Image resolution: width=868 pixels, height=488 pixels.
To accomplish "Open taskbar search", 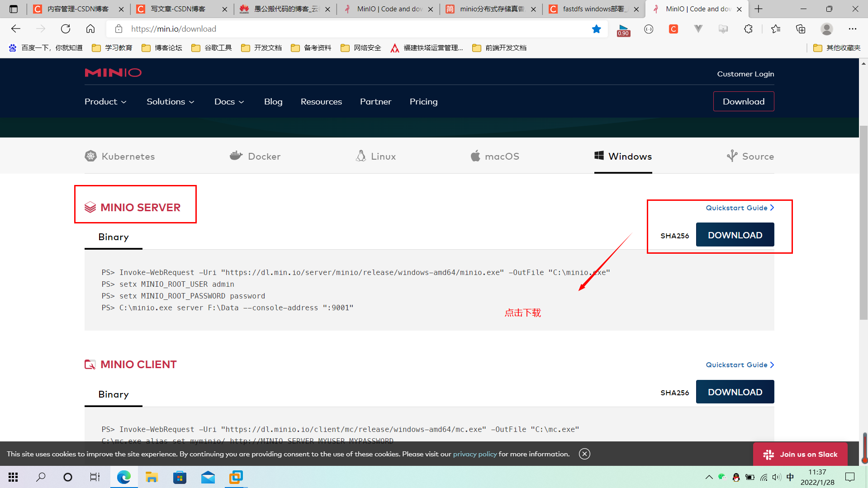I will coord(41,477).
